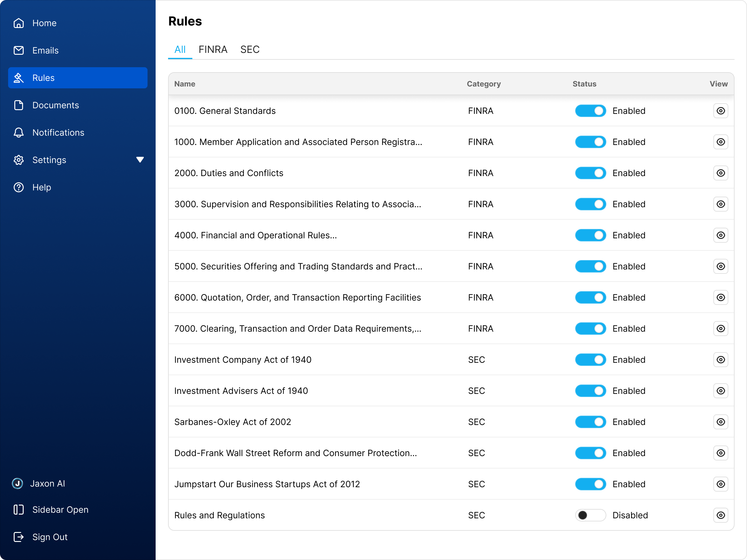Viewport: 747px width, 560px height.
Task: Sort by the Name column header
Action: (185, 84)
